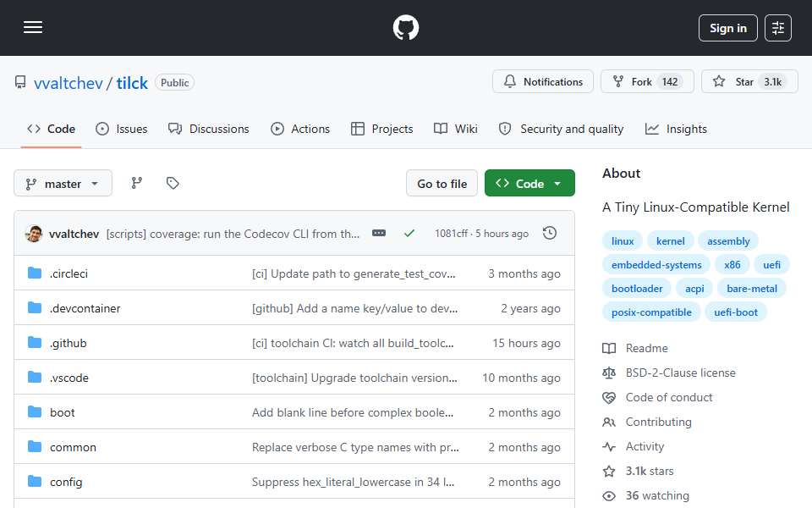
Task: Open the .circleci folder
Action: 69,273
